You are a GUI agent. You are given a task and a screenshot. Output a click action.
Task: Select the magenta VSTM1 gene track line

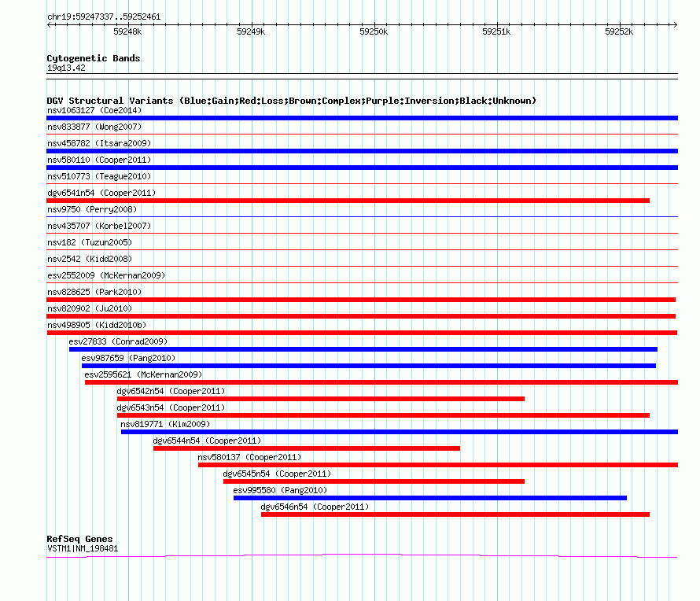[x=362, y=556]
